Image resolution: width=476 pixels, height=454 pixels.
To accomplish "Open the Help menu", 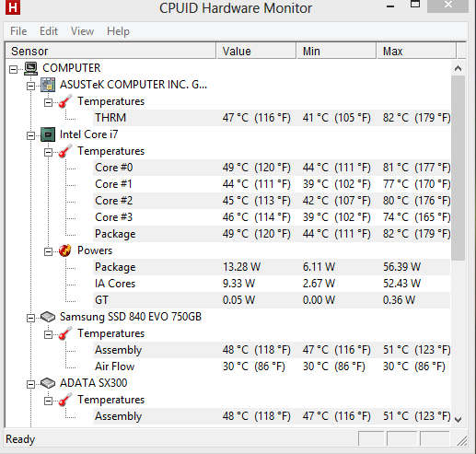I will pyautogui.click(x=118, y=31).
